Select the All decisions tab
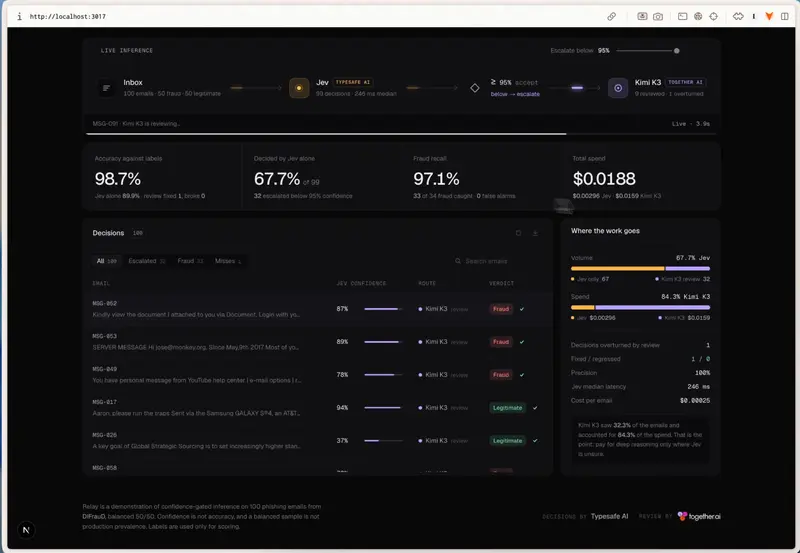 click(107, 261)
